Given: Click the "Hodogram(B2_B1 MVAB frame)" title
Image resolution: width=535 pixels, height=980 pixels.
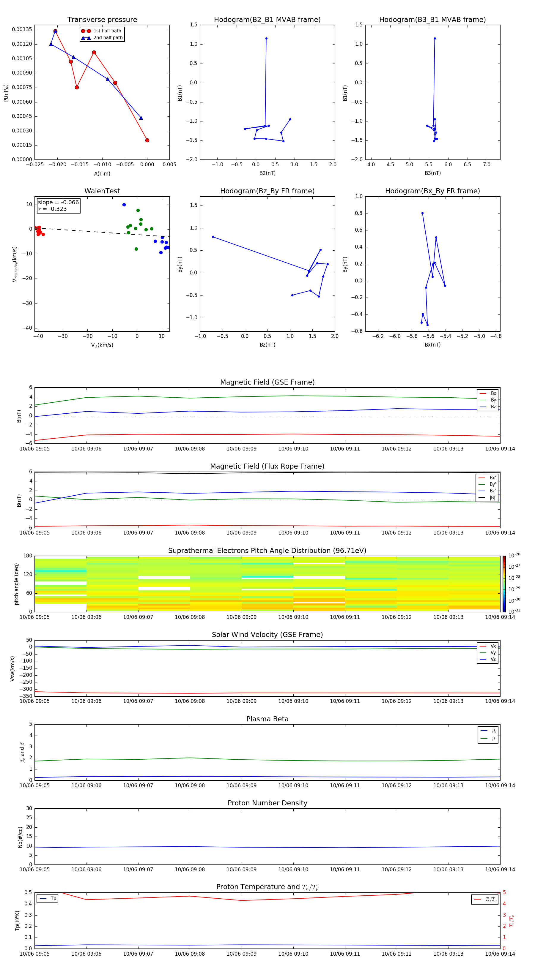Looking at the screenshot, I should pyautogui.click(x=267, y=20).
